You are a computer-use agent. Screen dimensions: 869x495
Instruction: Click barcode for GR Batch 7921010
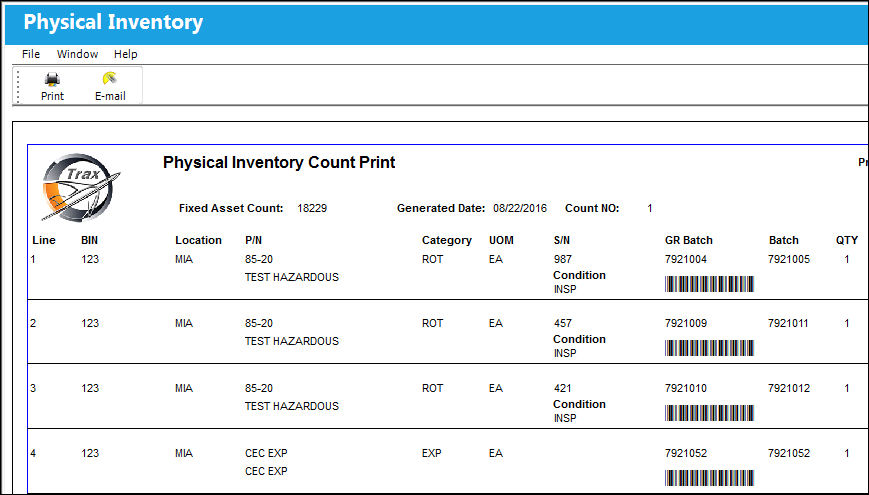709,413
